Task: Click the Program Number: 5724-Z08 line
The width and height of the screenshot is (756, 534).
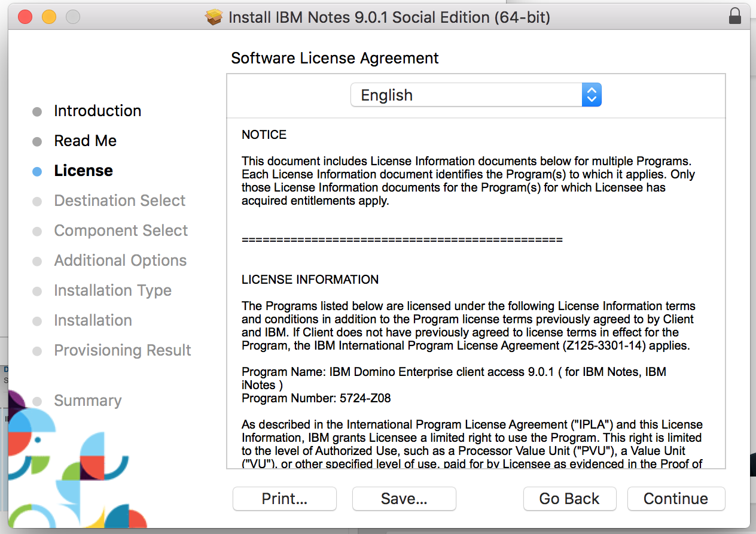Action: coord(316,398)
